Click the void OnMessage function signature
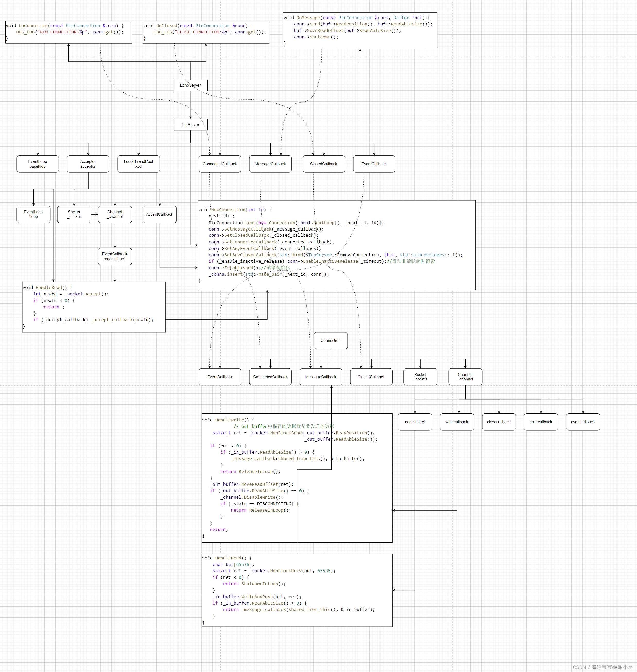Screen dimensions: 637x672 tap(357, 18)
